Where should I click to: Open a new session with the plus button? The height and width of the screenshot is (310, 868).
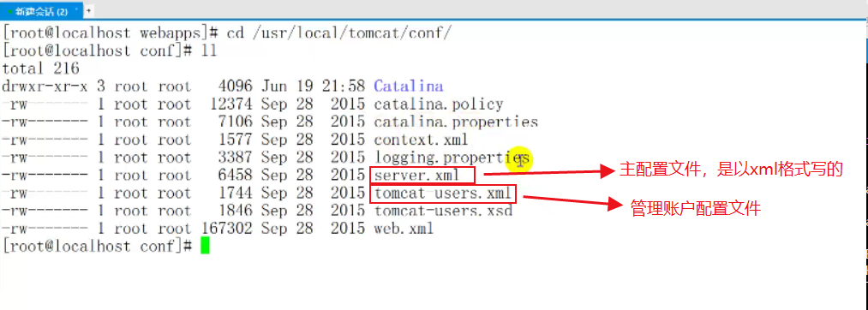click(88, 10)
